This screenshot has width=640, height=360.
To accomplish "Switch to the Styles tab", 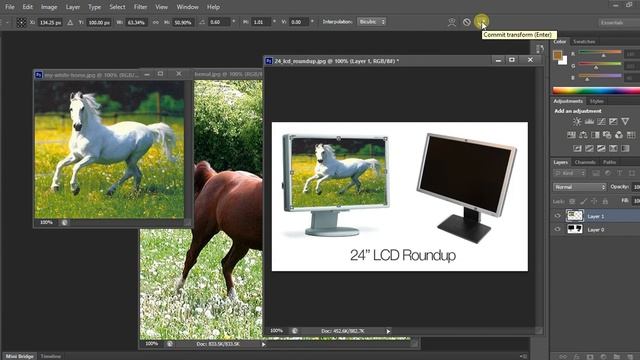I will tap(596, 101).
